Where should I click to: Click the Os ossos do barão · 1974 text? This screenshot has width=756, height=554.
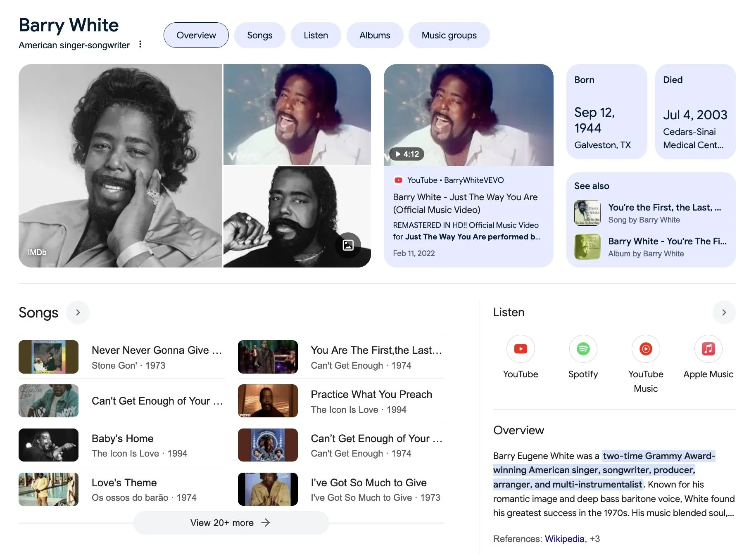pyautogui.click(x=144, y=497)
